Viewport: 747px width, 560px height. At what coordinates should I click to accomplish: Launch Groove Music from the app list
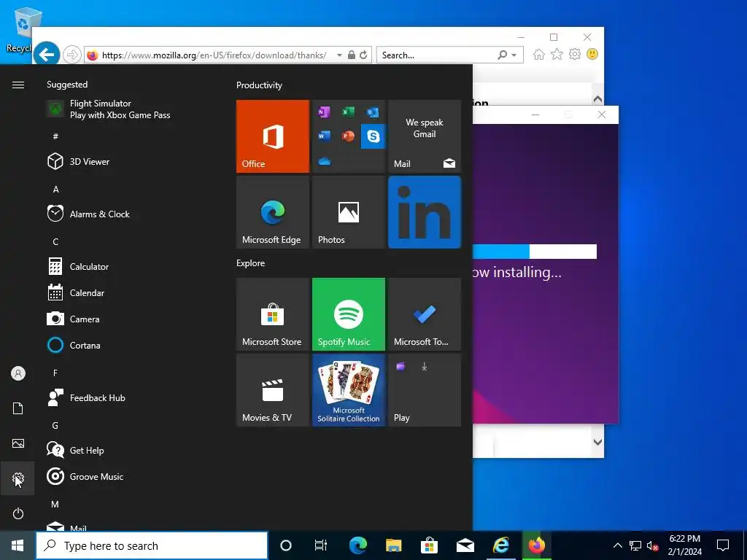(x=133, y=476)
